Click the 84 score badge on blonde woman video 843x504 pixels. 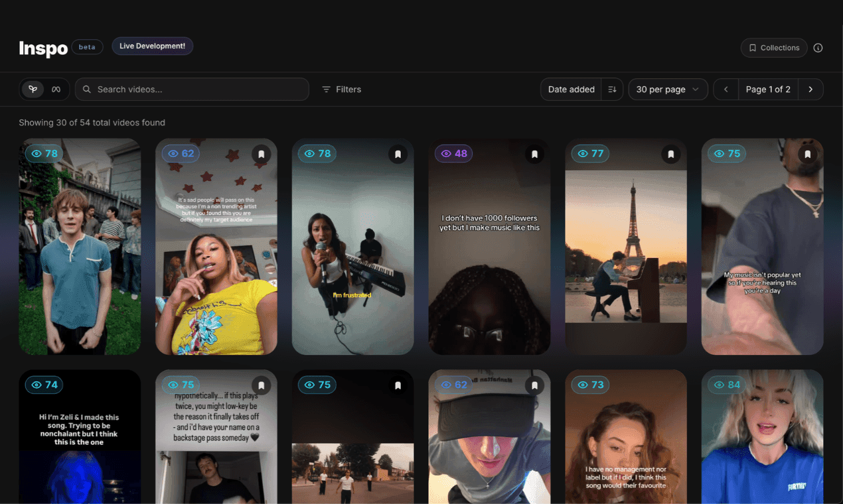727,385
